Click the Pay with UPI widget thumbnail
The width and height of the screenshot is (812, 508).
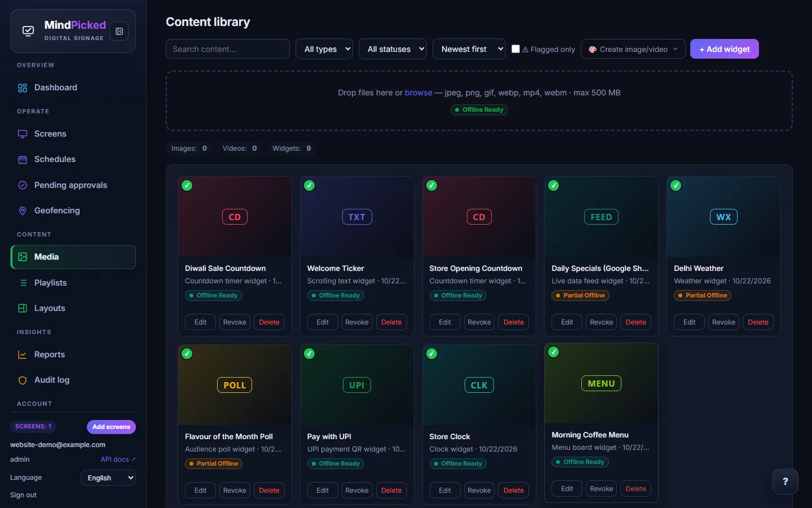click(357, 385)
